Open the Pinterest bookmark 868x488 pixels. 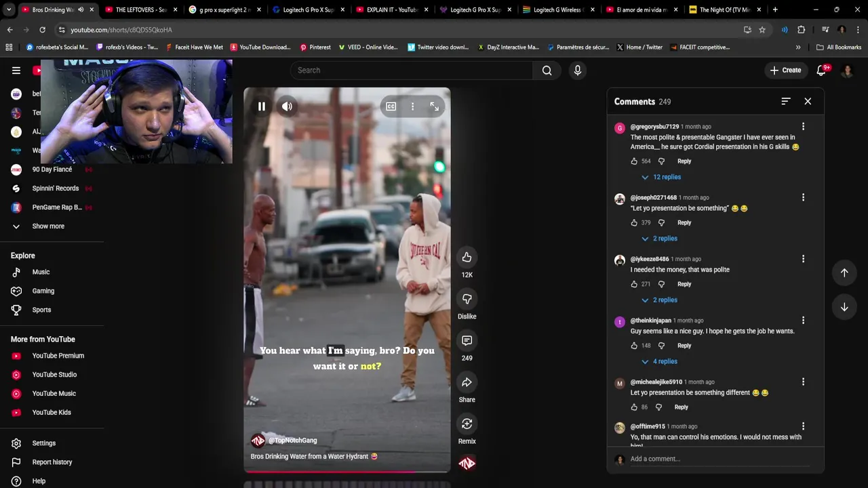pyautogui.click(x=316, y=47)
